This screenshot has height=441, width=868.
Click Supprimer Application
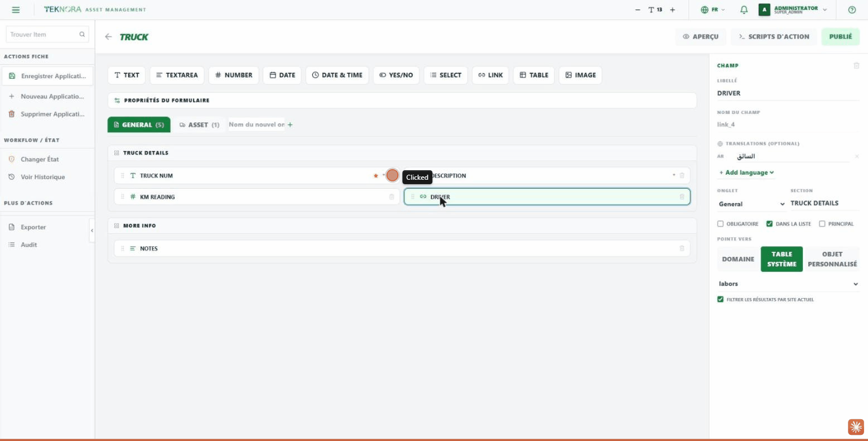click(47, 114)
